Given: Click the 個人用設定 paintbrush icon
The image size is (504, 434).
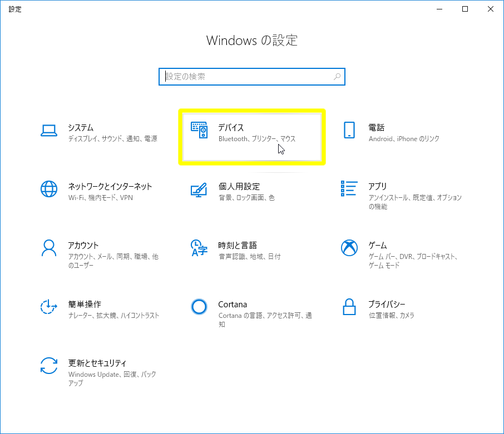Looking at the screenshot, I should coord(199,189).
